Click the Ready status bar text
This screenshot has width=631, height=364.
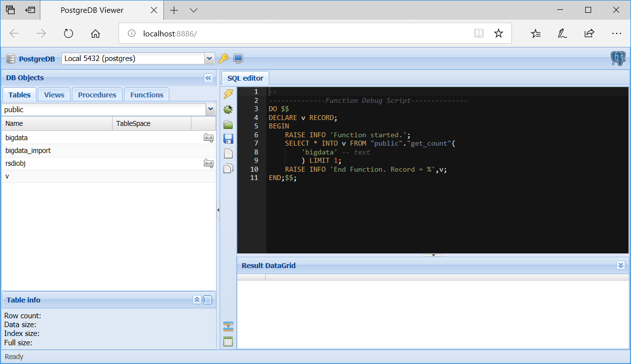(x=14, y=357)
